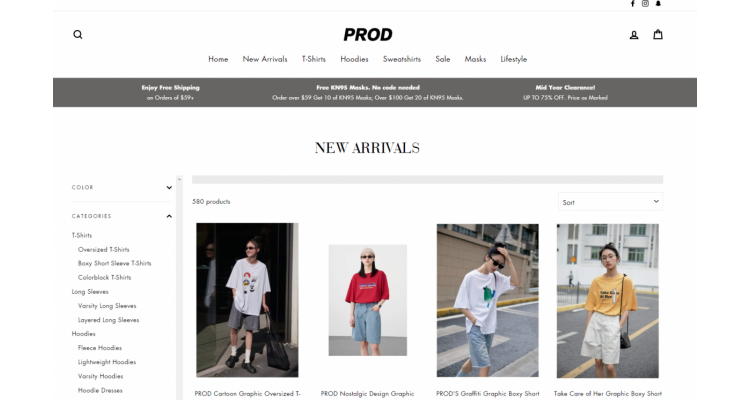This screenshot has width=750, height=400.
Task: Open the search magnifier icon
Action: pyautogui.click(x=77, y=34)
